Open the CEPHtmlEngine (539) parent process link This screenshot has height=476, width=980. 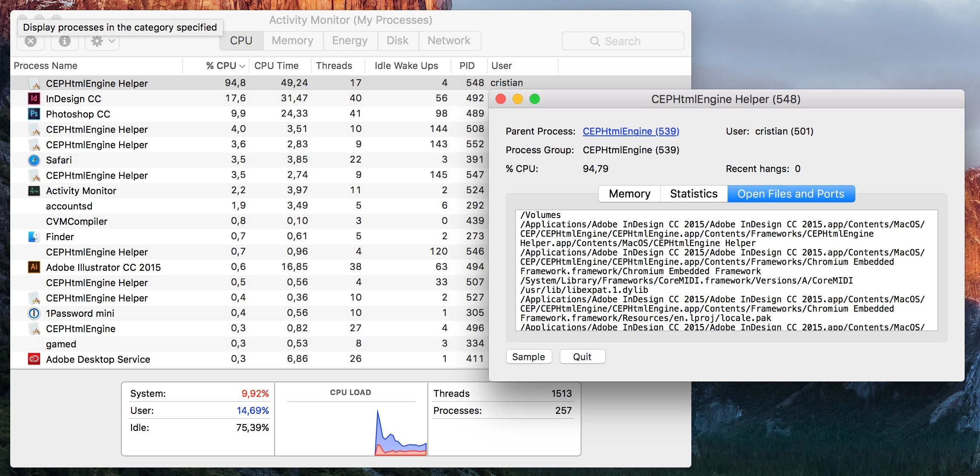630,131
